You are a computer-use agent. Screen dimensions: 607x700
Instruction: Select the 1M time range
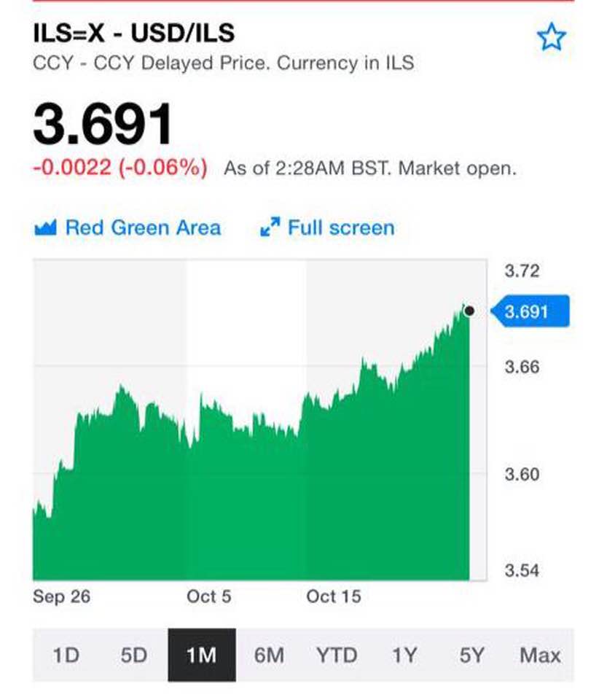202,655
